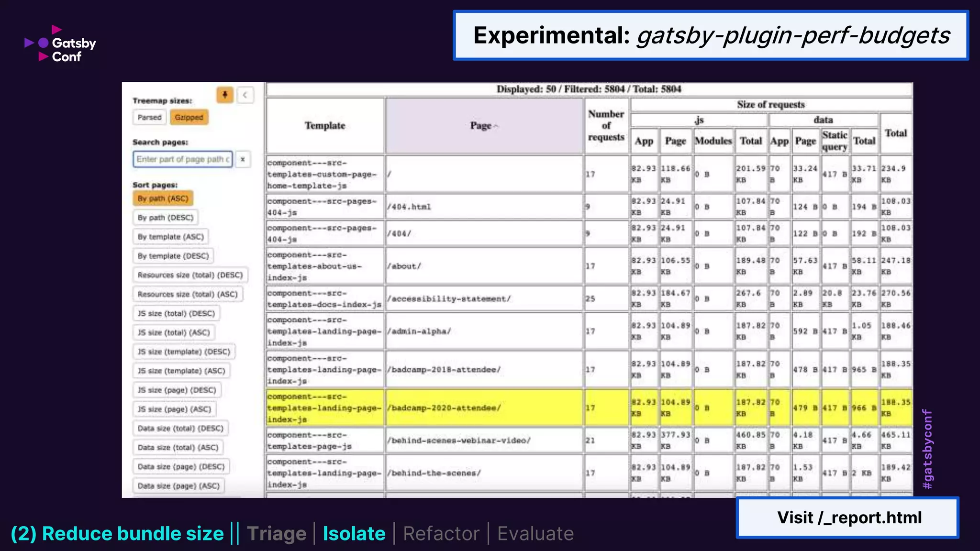Click the Size of requests header
Image resolution: width=980 pixels, height=551 pixels.
(771, 105)
